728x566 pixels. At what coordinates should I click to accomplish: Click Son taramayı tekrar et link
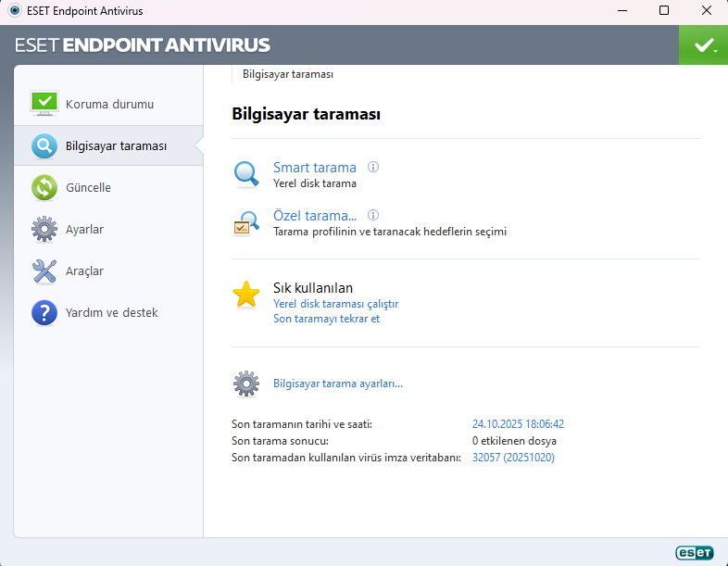(326, 319)
